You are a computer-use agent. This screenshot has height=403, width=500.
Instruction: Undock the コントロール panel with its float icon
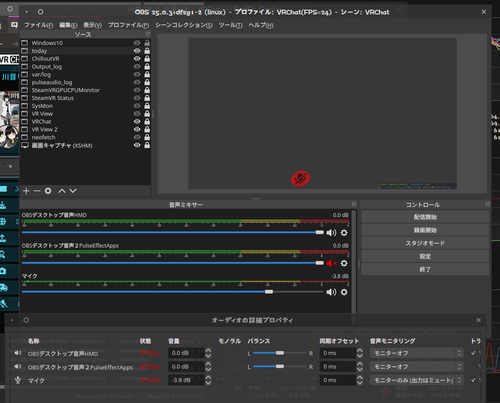tap(487, 204)
